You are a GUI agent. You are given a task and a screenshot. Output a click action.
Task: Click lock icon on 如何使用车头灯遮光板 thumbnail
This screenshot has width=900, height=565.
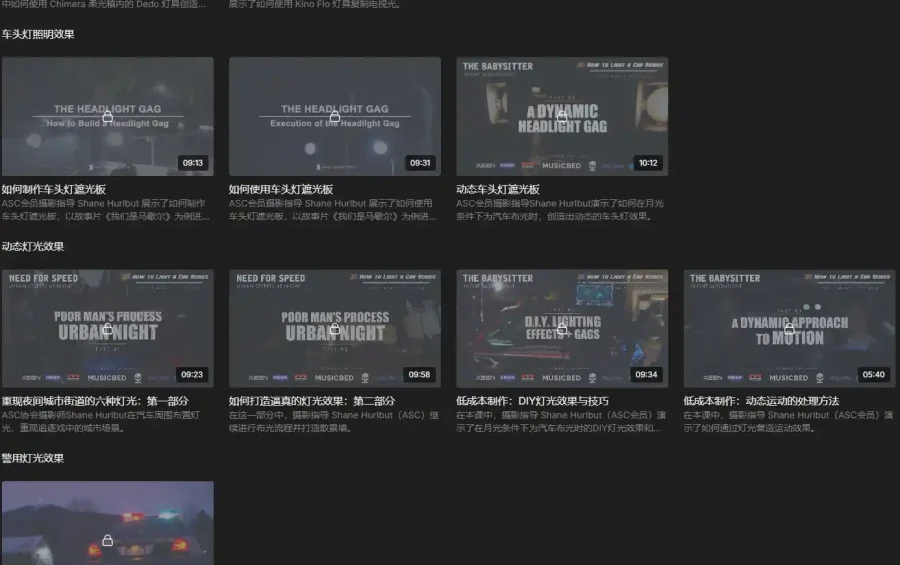coord(335,117)
